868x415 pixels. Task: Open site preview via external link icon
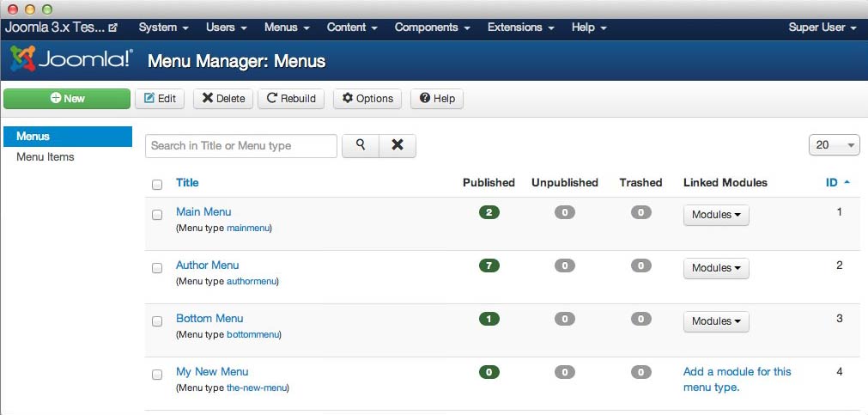(x=112, y=27)
